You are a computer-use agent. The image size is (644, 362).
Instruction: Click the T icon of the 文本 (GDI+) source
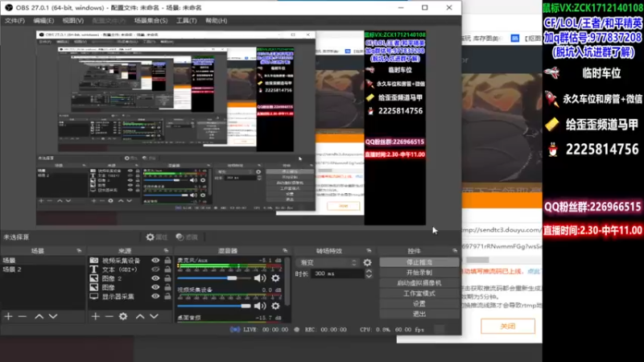tap(94, 269)
